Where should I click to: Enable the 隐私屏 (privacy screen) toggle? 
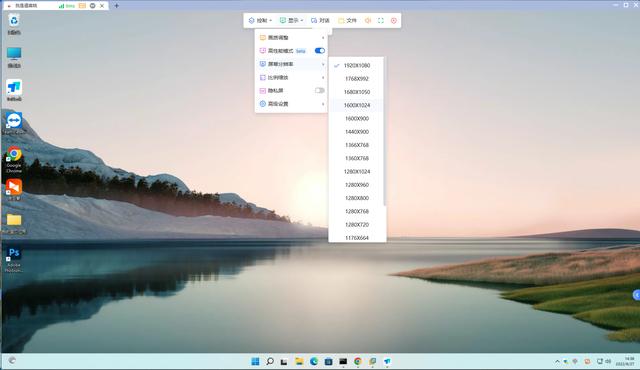[x=320, y=91]
